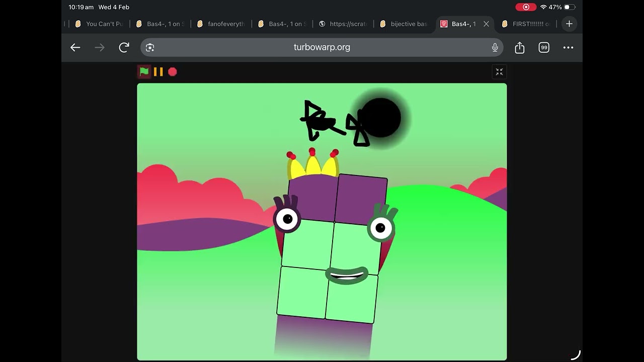The width and height of the screenshot is (644, 362).
Task: Focus the turbowarp.org address bar
Action: click(322, 47)
